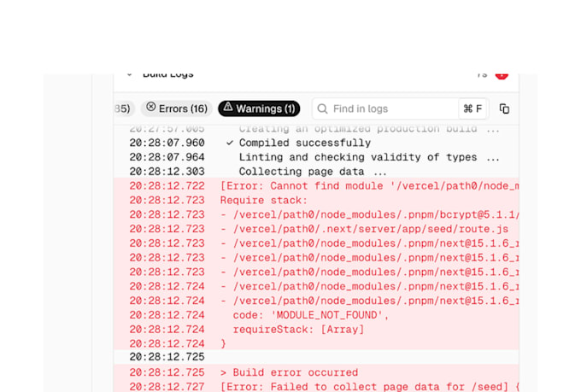
Task: Click the app/seed/route.js path line
Action: pyautogui.click(x=316, y=229)
